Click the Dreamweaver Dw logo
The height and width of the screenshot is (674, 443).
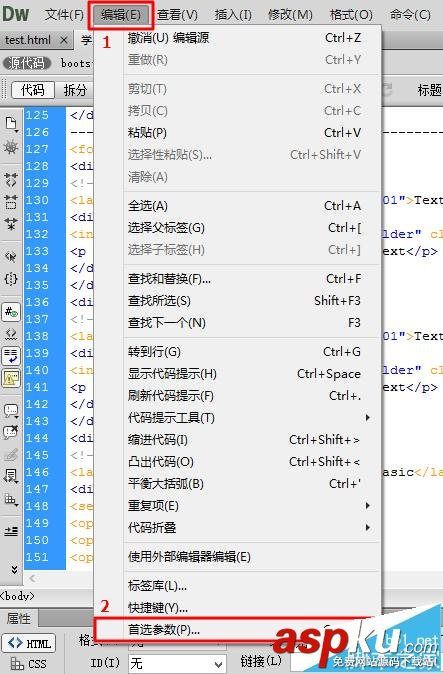pyautogui.click(x=15, y=14)
